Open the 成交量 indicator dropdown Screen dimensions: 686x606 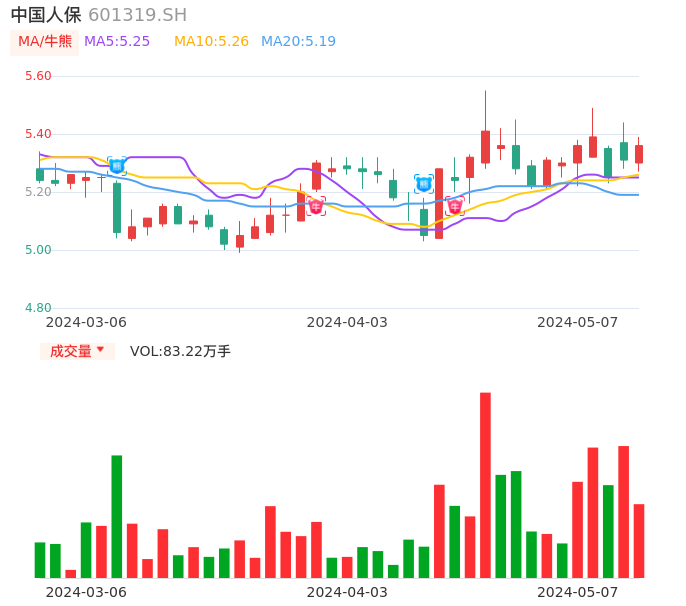point(77,351)
